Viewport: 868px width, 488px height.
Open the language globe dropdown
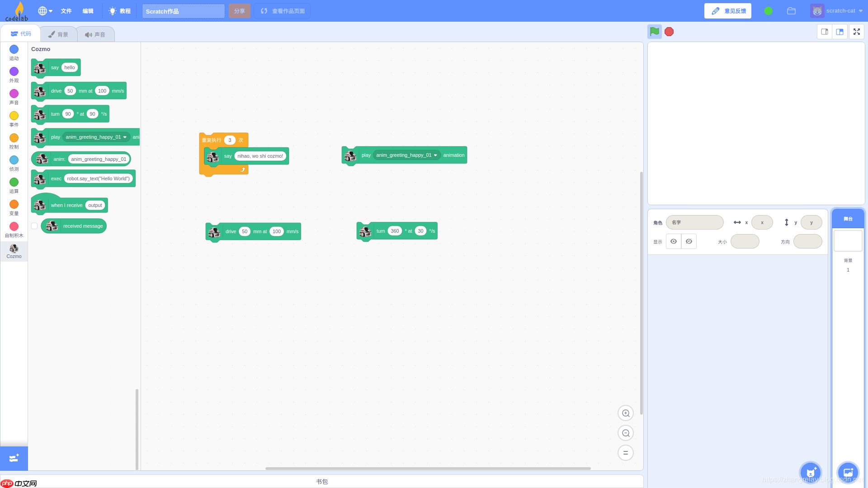coord(44,11)
